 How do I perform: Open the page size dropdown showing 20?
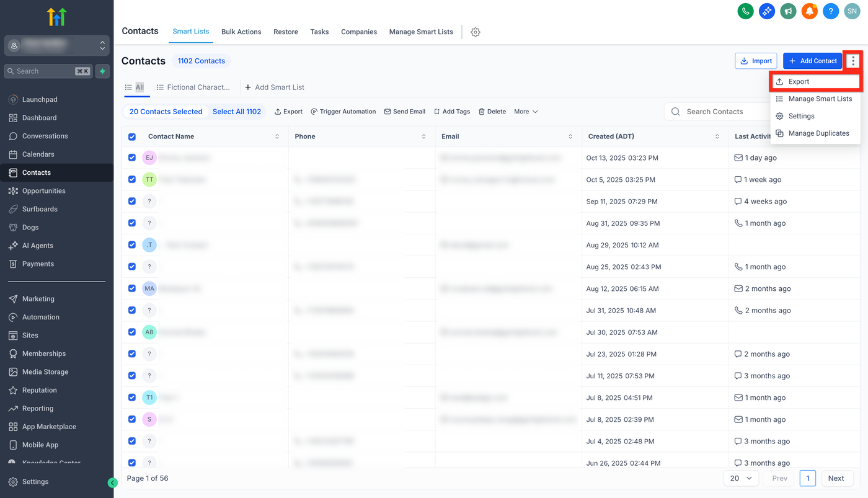742,478
